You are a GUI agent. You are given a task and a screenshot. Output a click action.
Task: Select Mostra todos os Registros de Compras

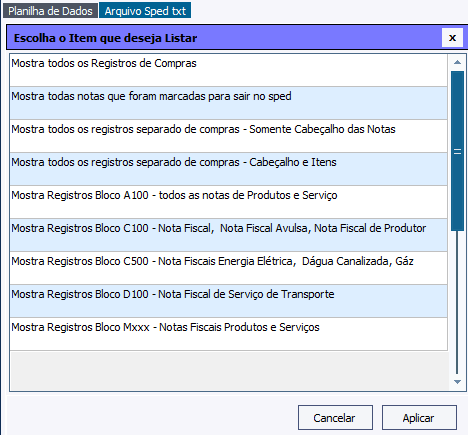[229, 70]
